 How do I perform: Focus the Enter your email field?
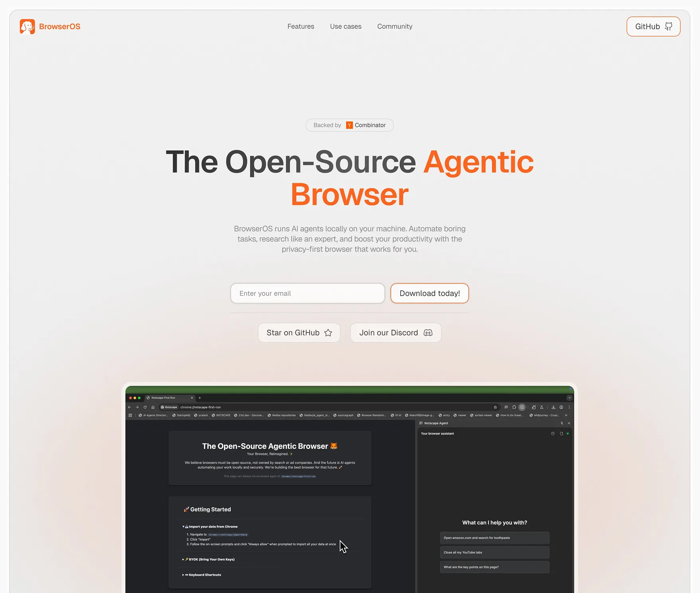point(307,293)
